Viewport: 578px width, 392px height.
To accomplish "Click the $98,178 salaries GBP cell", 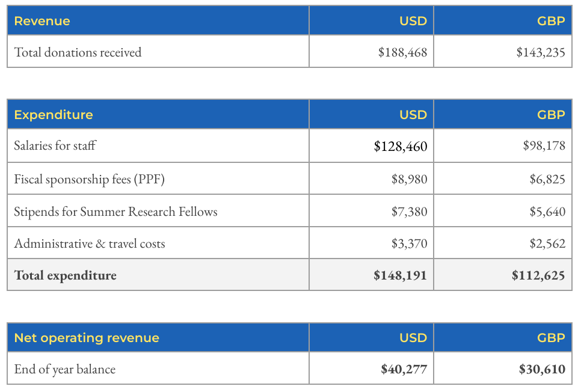I will tap(544, 145).
